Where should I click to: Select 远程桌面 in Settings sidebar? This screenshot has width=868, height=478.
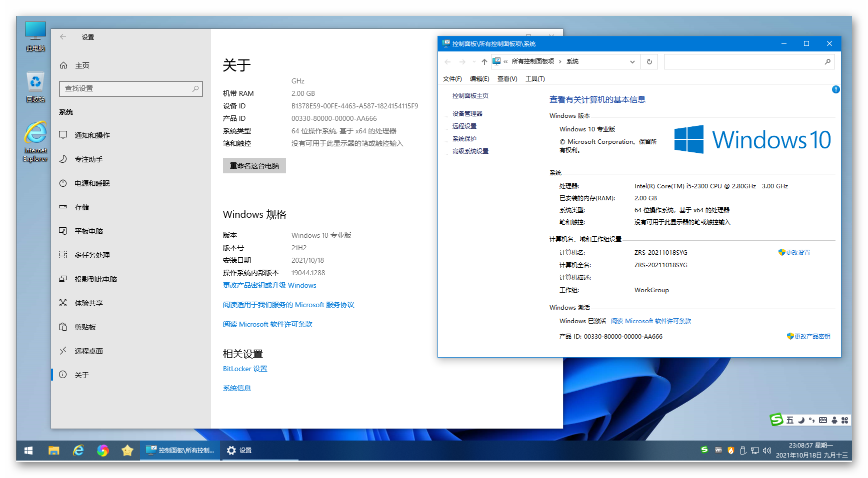[131, 351]
